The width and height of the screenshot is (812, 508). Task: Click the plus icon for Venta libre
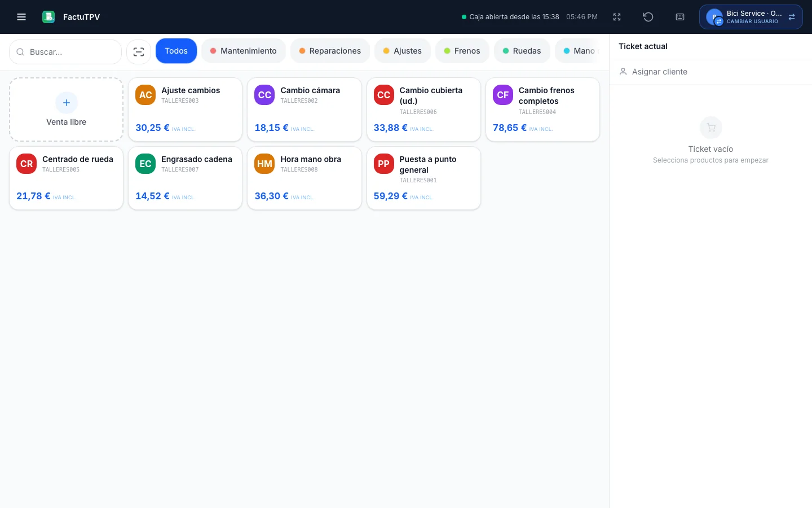pos(67,103)
